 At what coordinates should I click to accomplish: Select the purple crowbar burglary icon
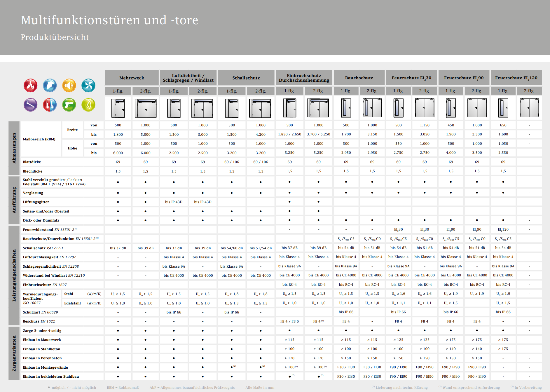30,105
